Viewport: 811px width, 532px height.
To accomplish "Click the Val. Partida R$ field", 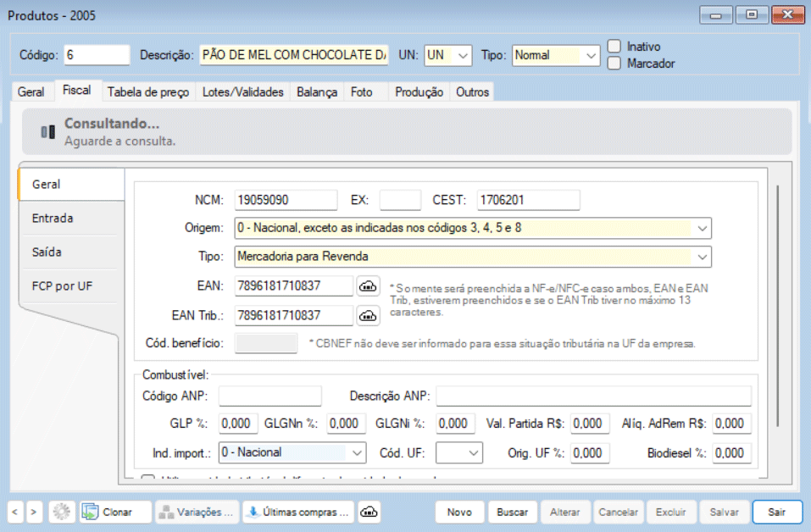I will point(590,424).
